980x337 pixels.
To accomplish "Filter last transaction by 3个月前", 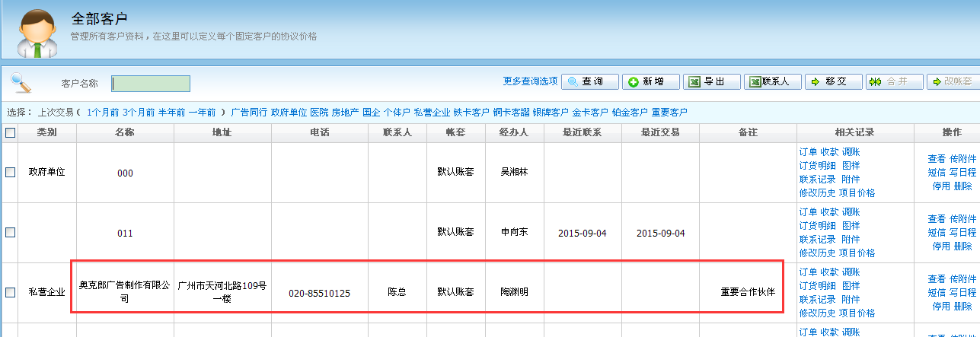I will pyautogui.click(x=139, y=113).
